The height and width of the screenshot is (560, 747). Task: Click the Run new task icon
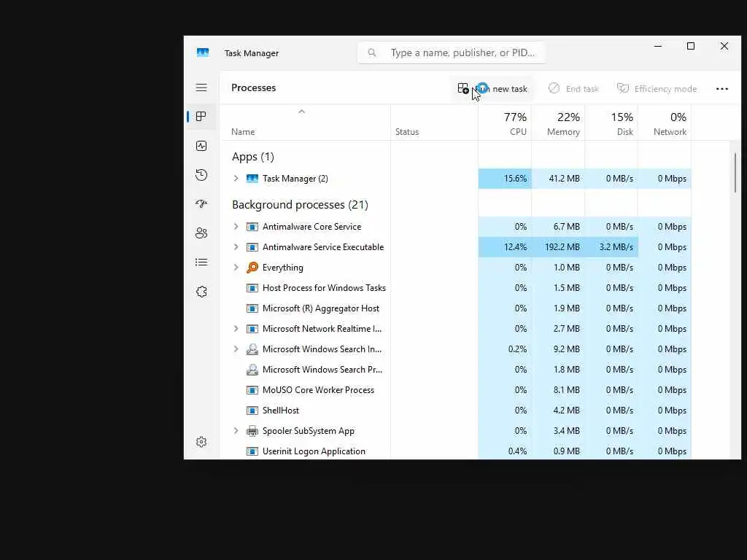click(463, 88)
